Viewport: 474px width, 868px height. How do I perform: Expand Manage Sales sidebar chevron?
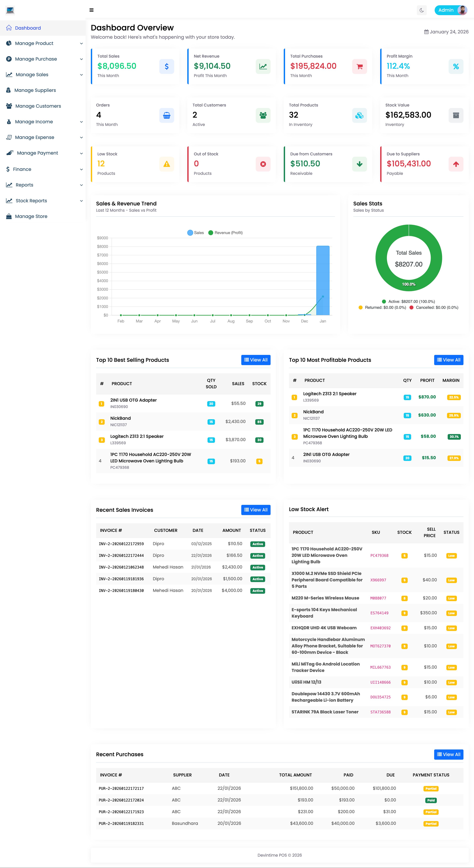81,75
